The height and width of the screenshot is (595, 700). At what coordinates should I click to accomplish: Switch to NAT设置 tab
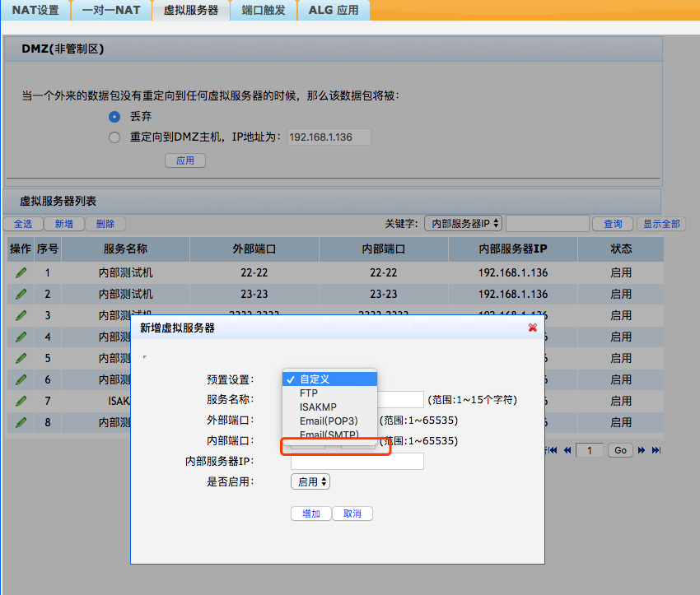click(x=35, y=10)
